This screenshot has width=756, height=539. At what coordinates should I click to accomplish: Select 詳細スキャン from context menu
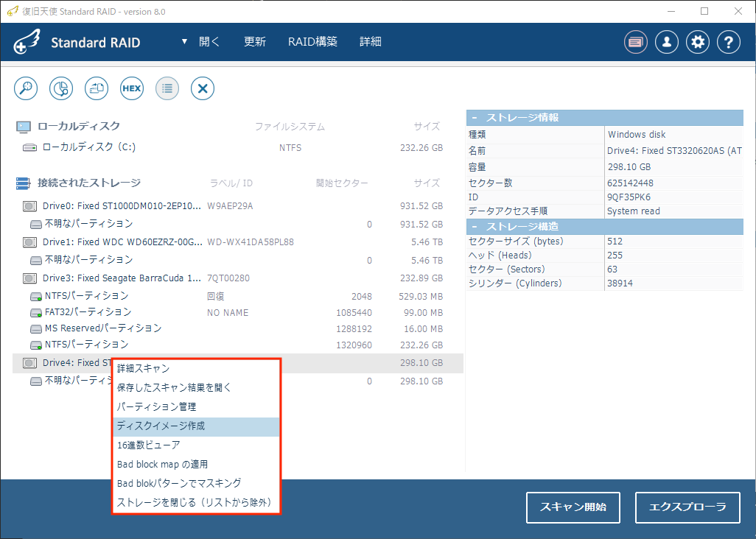(x=196, y=368)
